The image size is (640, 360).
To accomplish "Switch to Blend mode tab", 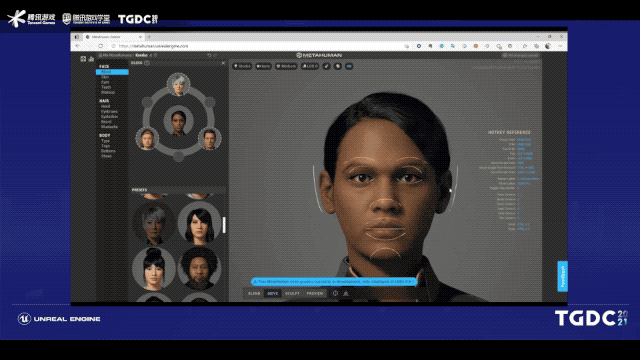I will pos(254,293).
